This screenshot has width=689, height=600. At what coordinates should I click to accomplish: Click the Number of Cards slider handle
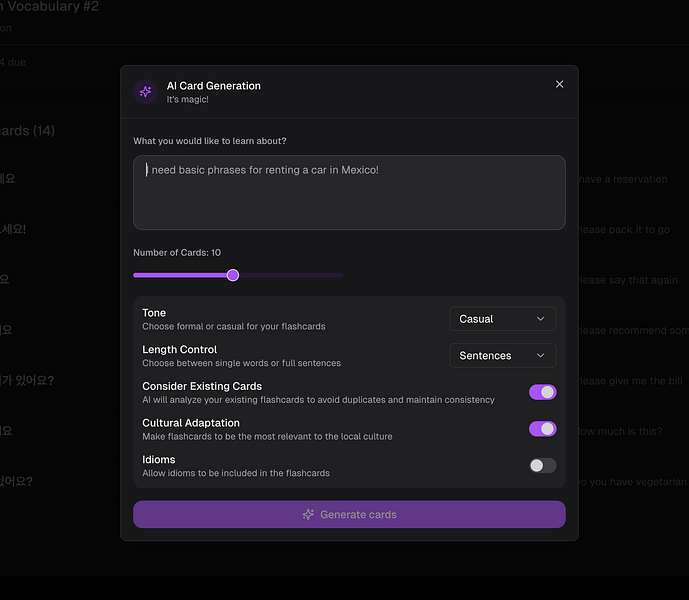(233, 275)
